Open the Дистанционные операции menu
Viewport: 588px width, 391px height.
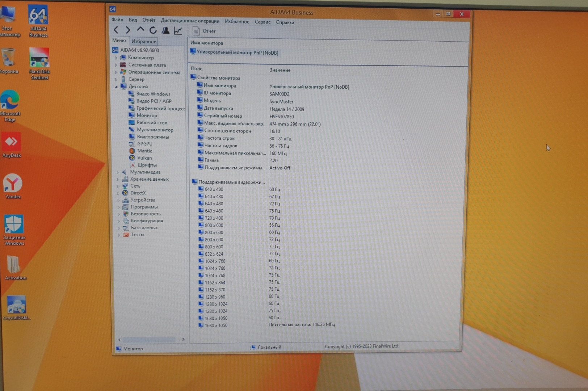190,21
